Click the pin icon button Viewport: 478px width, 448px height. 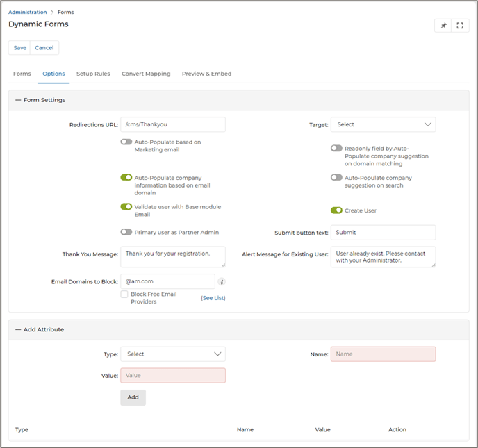[x=443, y=26]
